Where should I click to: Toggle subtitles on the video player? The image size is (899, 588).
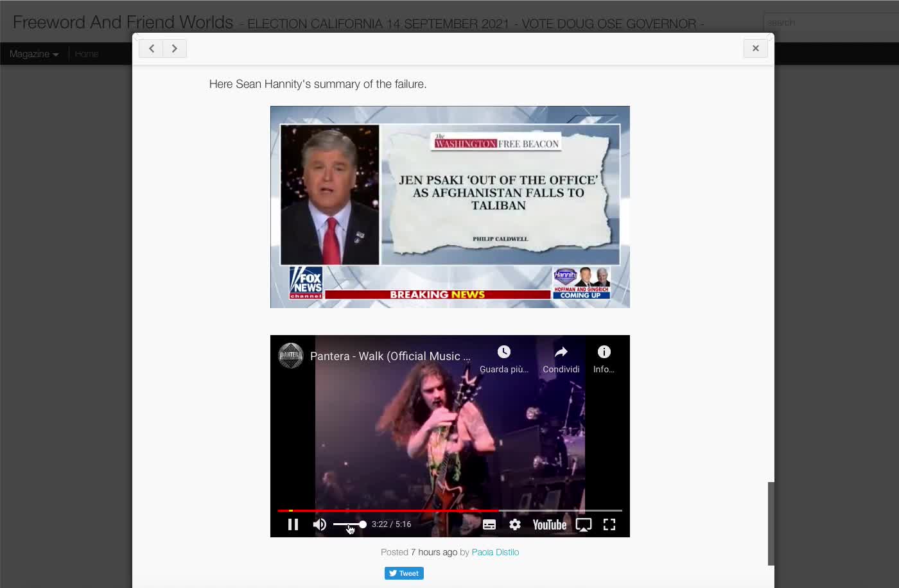pos(489,524)
